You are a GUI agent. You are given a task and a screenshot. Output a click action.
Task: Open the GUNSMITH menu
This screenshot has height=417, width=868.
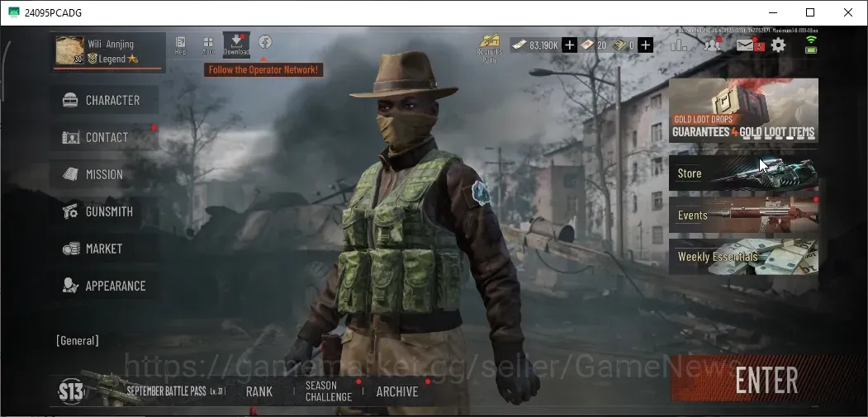pyautogui.click(x=105, y=211)
